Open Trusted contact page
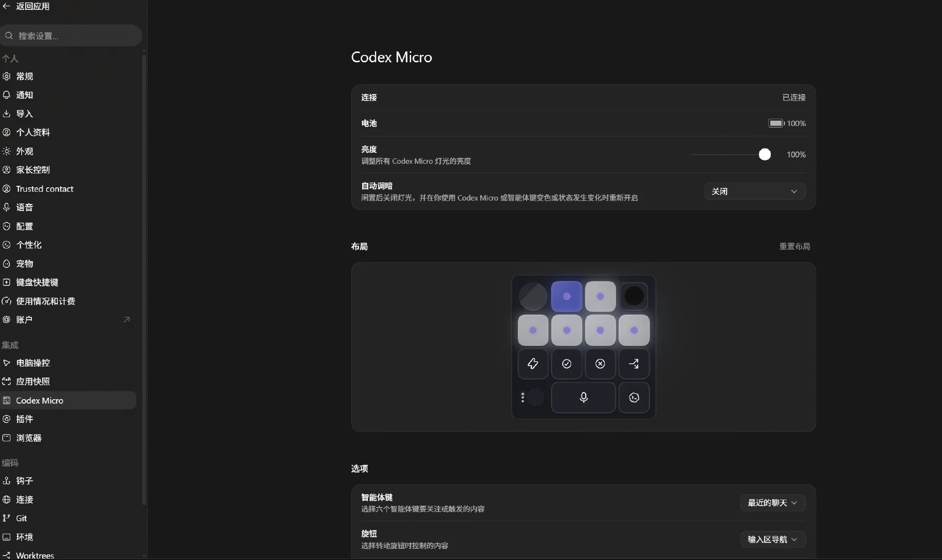Screen dimensions: 942x560 pyautogui.click(x=68, y=189)
